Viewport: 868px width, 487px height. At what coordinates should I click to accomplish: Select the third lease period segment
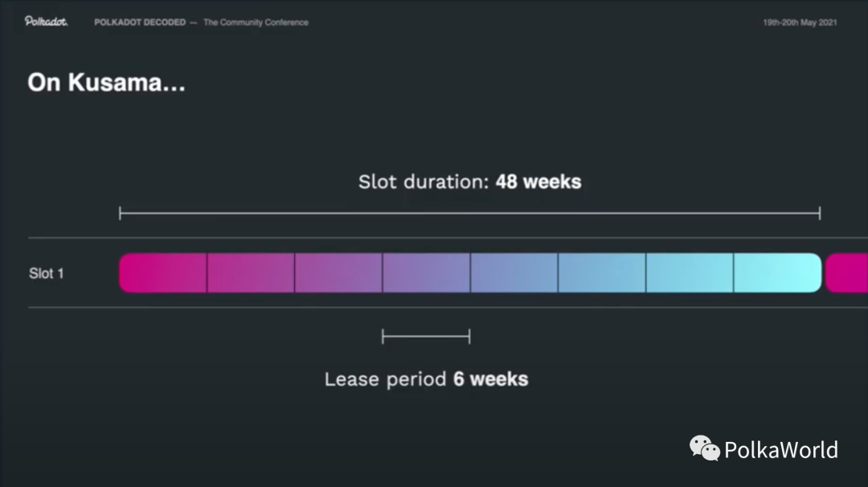(338, 273)
